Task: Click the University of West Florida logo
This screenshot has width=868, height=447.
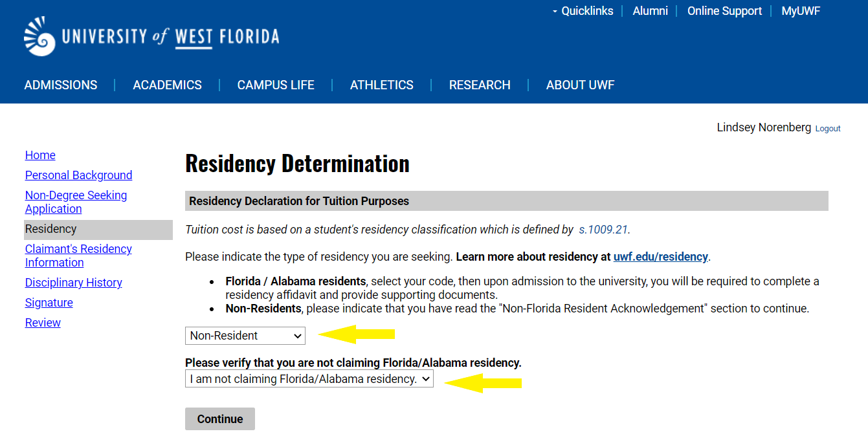Action: tap(151, 36)
